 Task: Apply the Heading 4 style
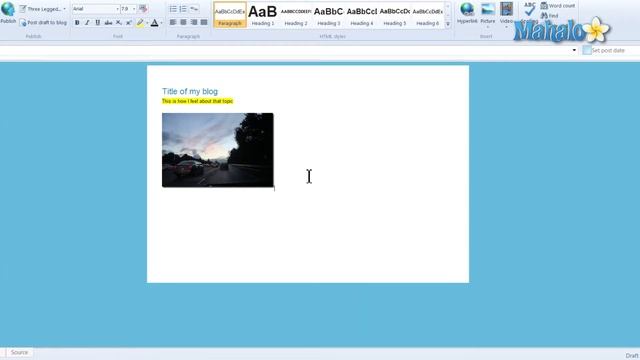pyautogui.click(x=362, y=15)
